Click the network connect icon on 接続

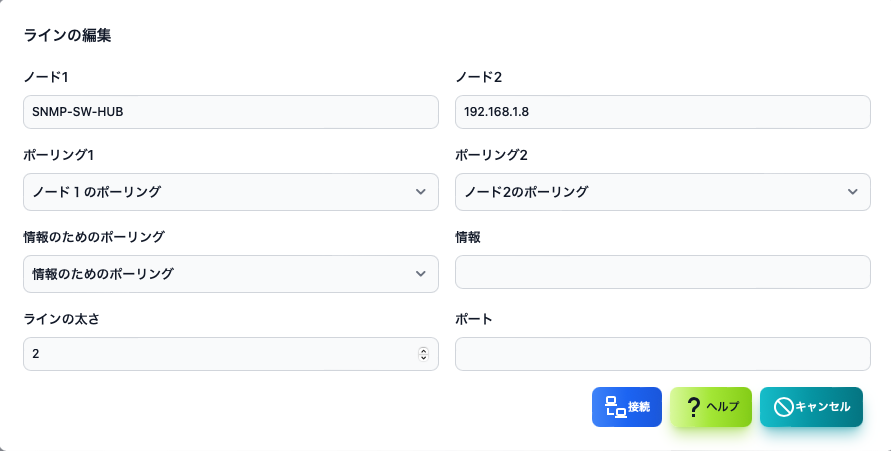point(615,407)
